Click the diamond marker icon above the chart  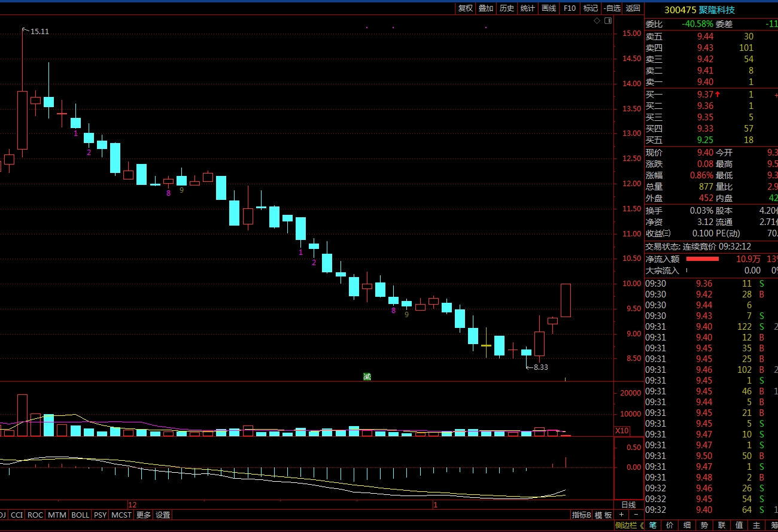click(597, 20)
